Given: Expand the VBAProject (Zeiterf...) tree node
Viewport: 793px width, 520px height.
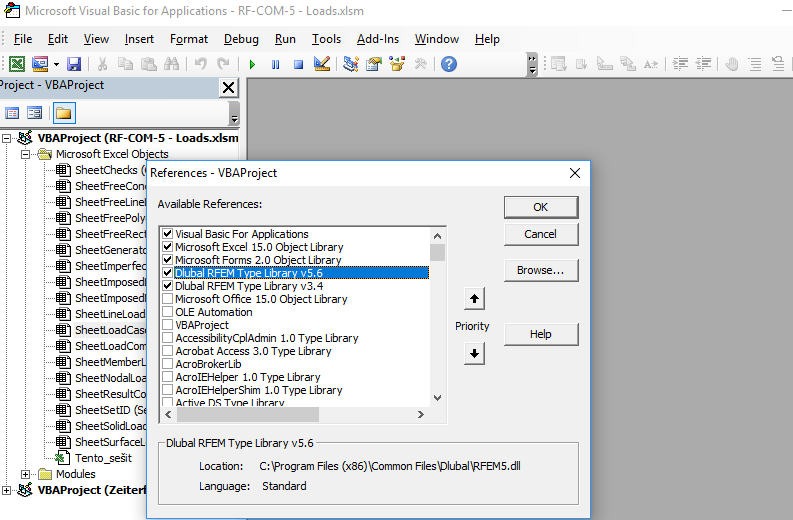Looking at the screenshot, I should (x=7, y=490).
